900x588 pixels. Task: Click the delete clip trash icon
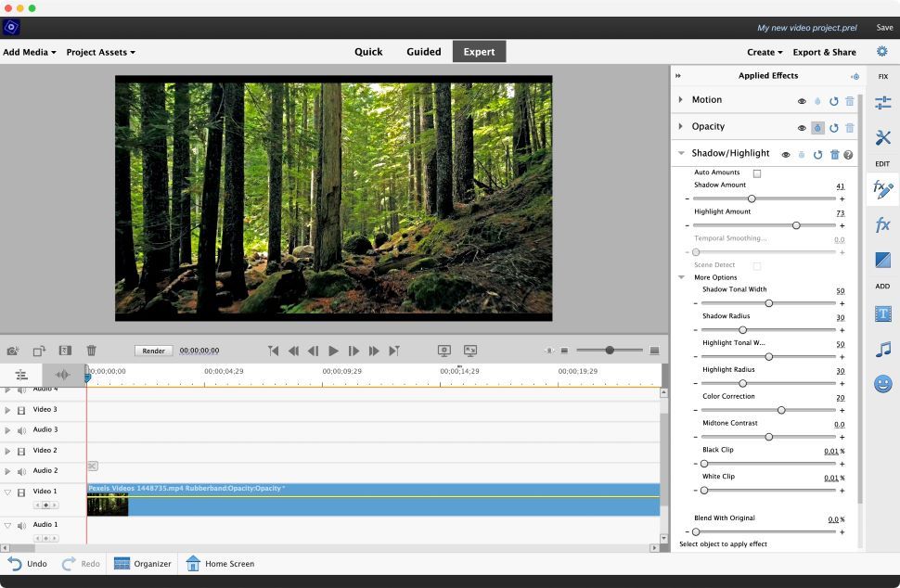91,350
